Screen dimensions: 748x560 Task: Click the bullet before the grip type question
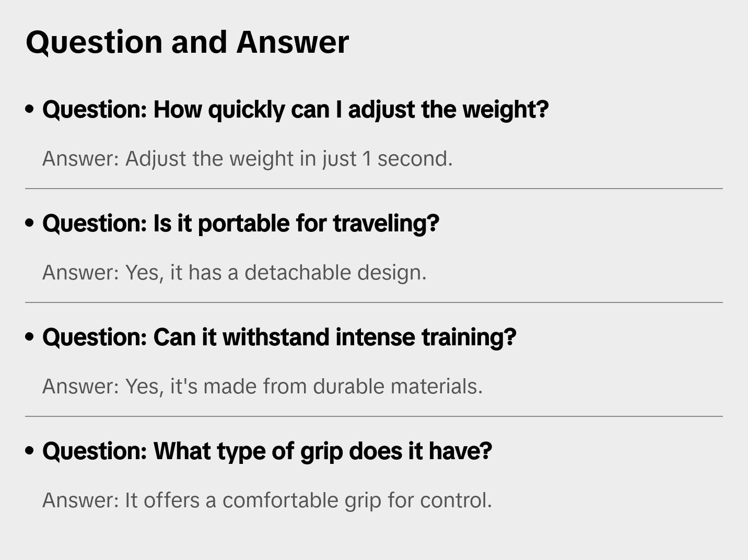tap(30, 451)
